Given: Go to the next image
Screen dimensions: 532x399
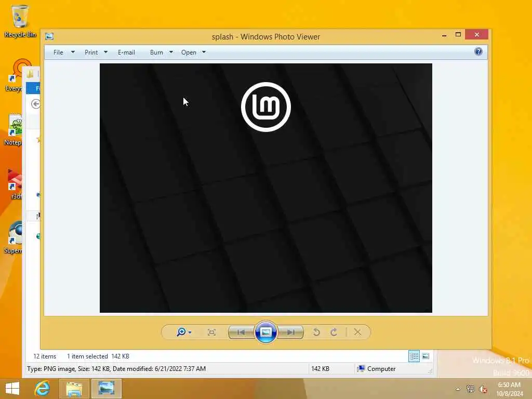Looking at the screenshot, I should [291, 332].
